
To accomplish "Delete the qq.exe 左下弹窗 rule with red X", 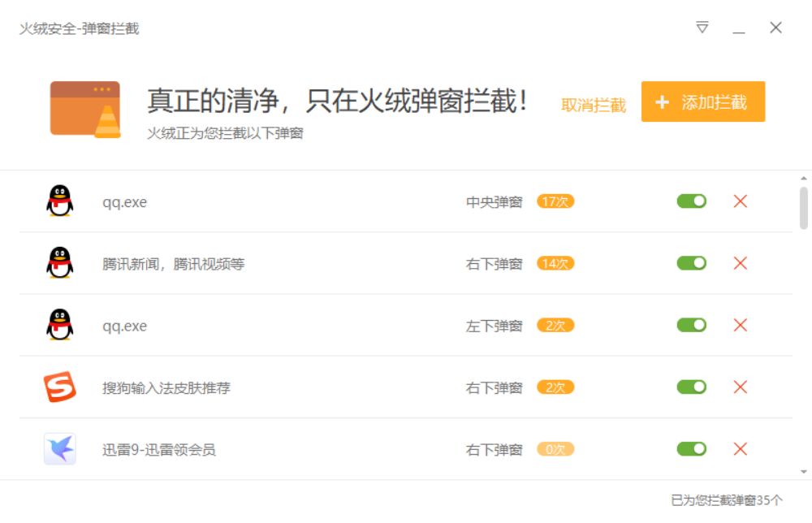I will tap(741, 325).
